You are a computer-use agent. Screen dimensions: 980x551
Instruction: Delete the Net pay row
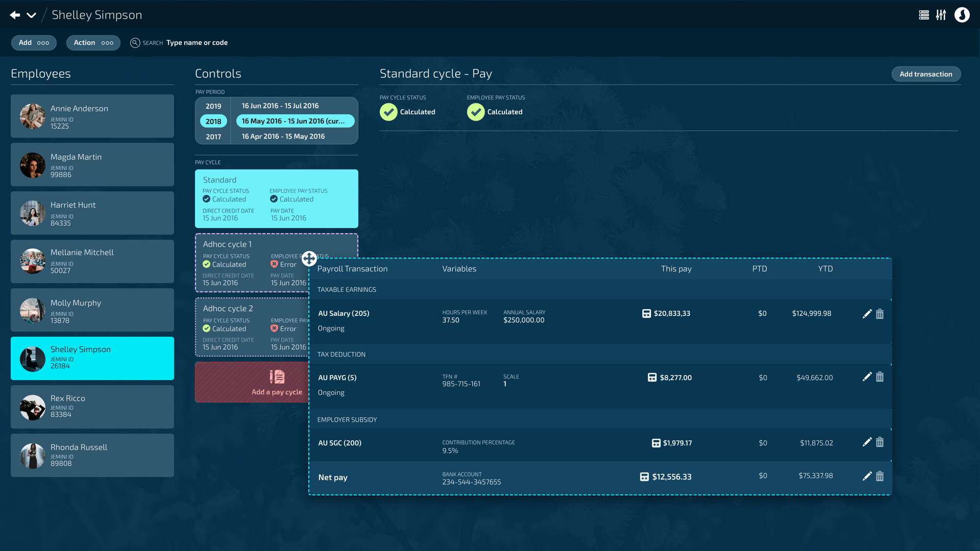tap(880, 476)
